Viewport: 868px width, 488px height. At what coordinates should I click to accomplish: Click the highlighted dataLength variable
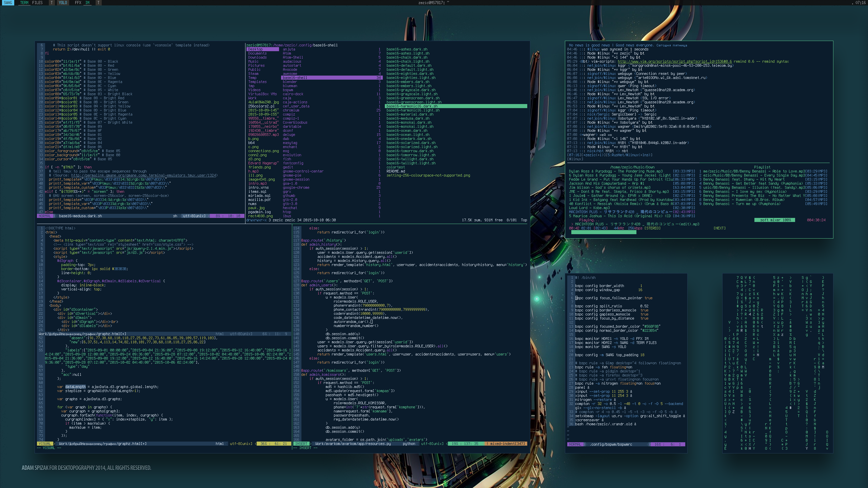tap(75, 387)
